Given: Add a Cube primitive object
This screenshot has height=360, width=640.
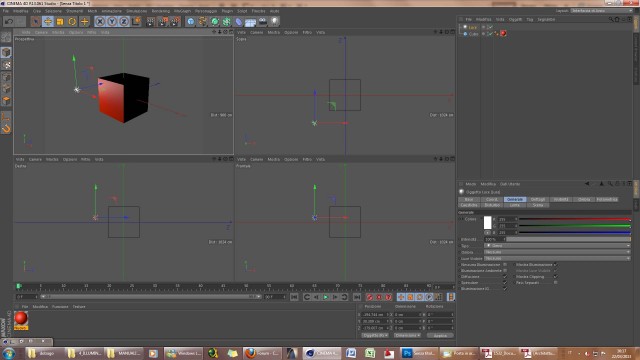Looking at the screenshot, I should coord(191,21).
